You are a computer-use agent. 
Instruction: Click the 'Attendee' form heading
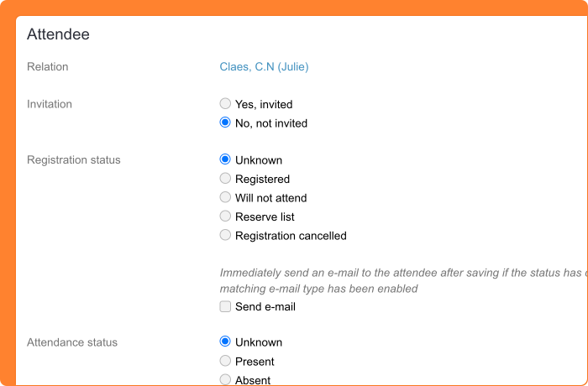(x=58, y=34)
